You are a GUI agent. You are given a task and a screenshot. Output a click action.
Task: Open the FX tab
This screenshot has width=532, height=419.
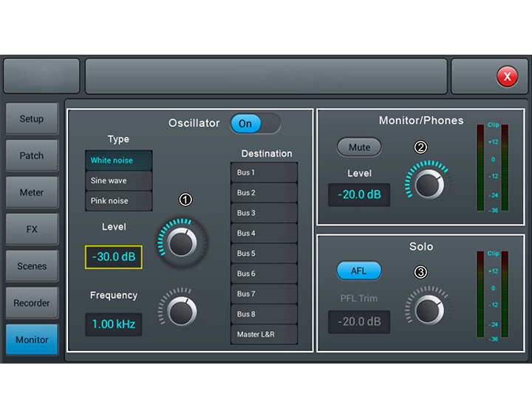[x=32, y=229]
